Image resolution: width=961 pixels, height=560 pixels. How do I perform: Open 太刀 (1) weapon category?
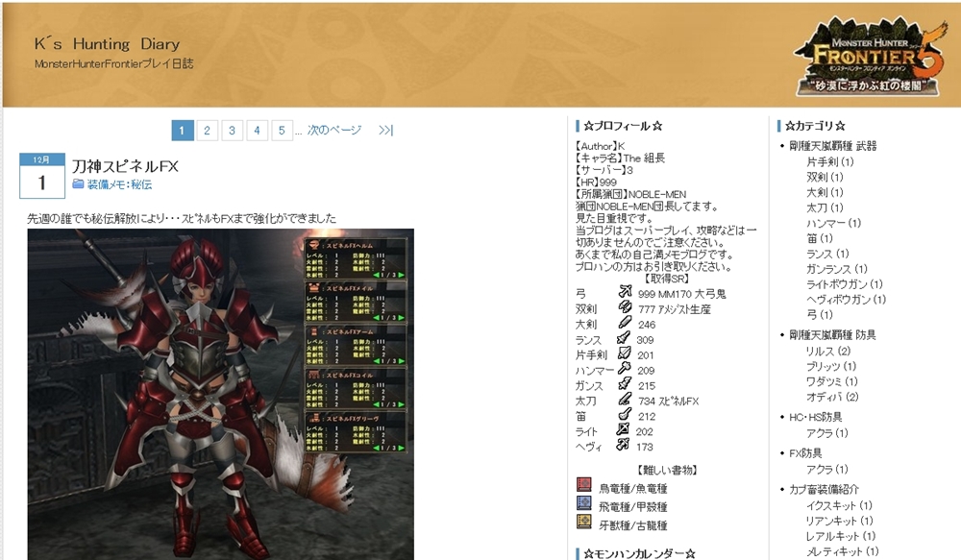click(x=825, y=207)
